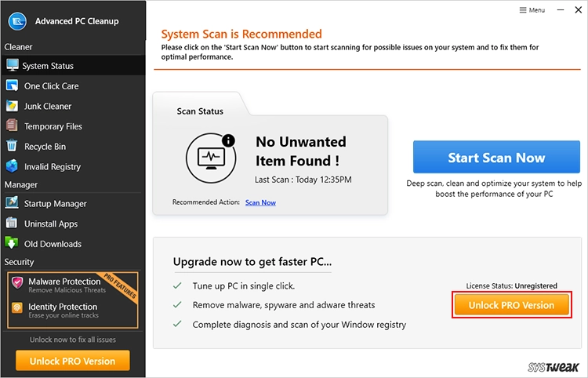Click Unlock PRO Version button in sidebar

point(73,361)
